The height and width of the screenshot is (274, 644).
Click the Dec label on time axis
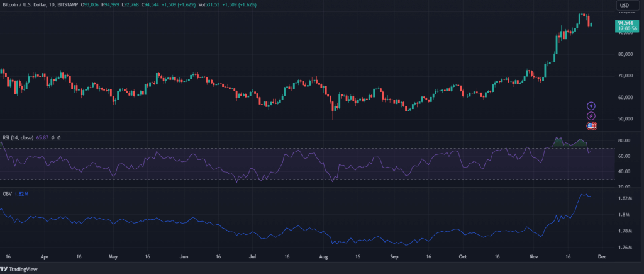pos(602,256)
